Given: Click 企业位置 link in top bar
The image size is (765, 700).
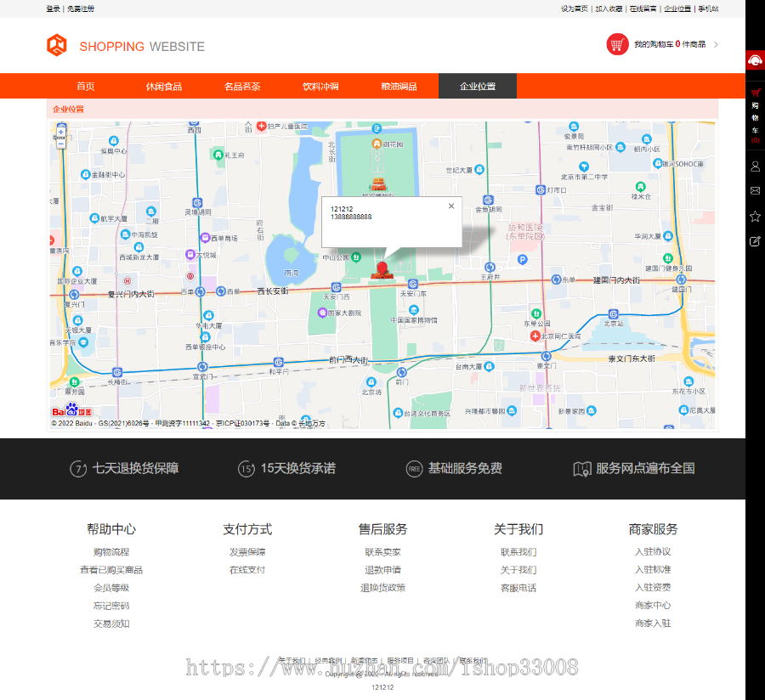Looking at the screenshot, I should tap(677, 8).
